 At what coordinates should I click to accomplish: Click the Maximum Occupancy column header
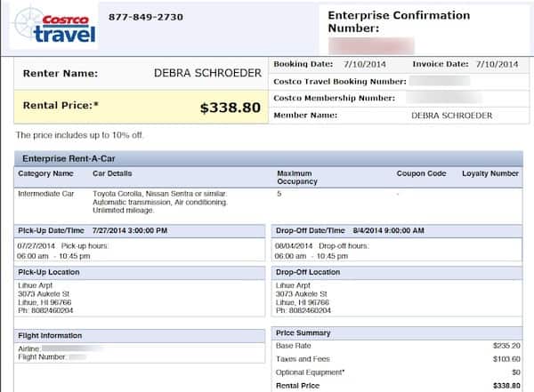297,177
